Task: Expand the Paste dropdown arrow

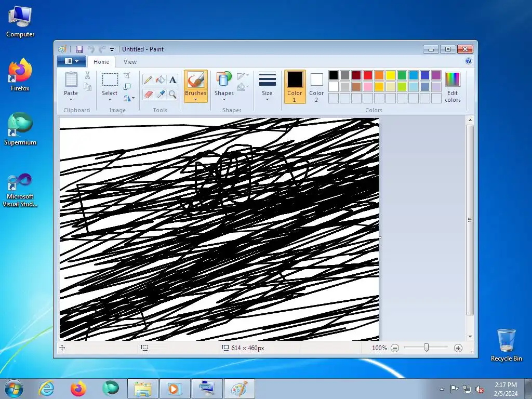Action: (x=71, y=99)
